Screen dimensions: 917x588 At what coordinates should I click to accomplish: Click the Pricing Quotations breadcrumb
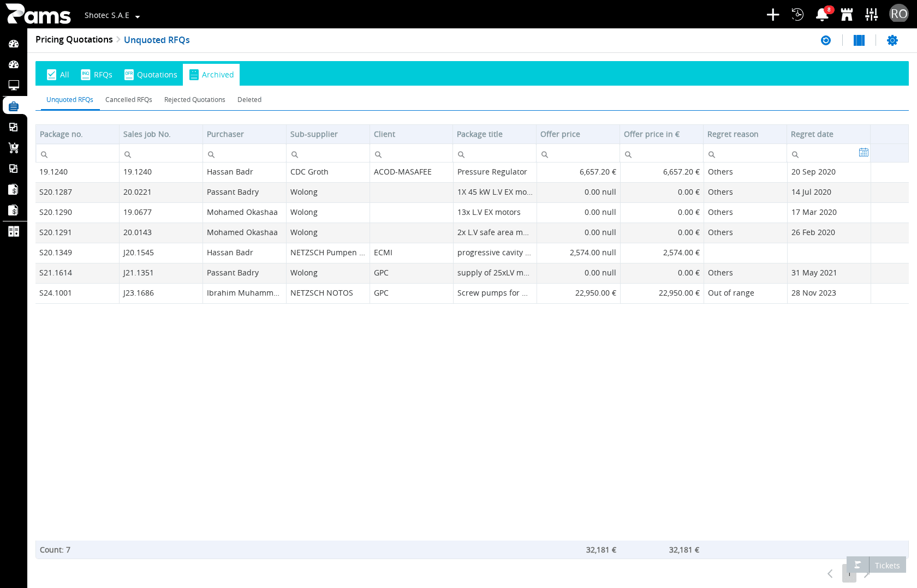[x=74, y=40]
